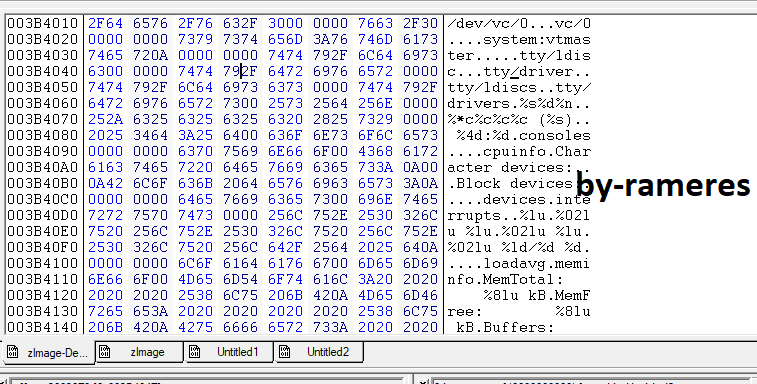
Task: Select offset address 003B40E0
Action: point(42,231)
